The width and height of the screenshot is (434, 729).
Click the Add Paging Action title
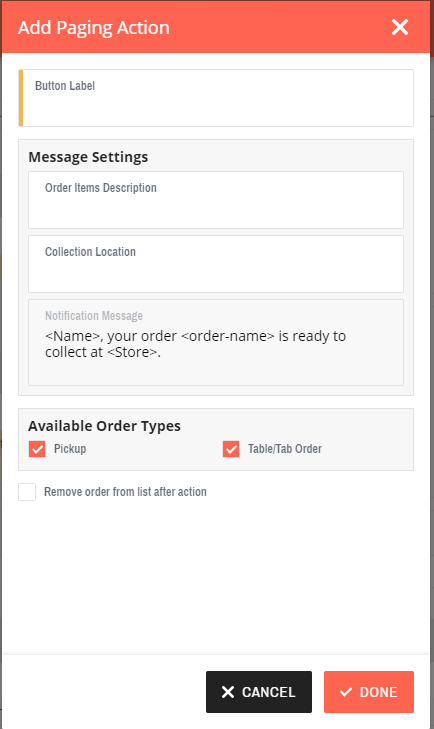point(93,28)
